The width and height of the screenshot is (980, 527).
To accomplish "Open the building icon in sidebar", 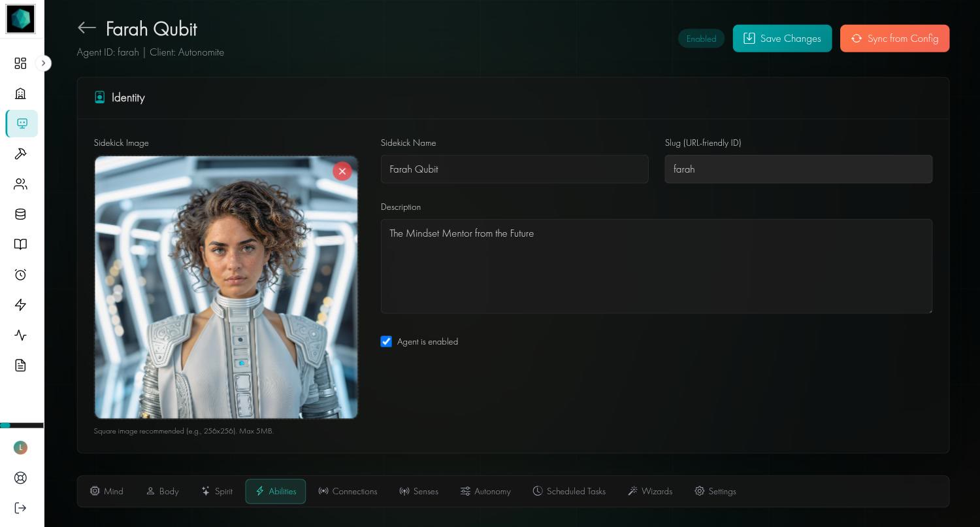I will (20, 93).
